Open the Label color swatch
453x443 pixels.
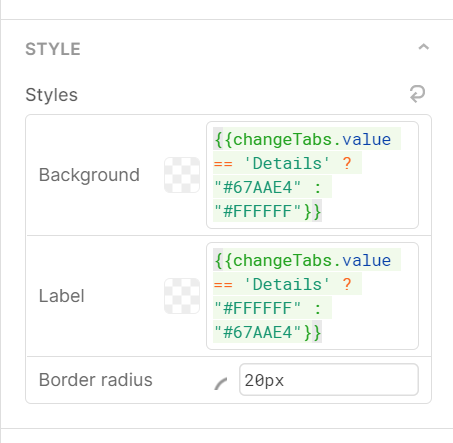click(x=182, y=296)
